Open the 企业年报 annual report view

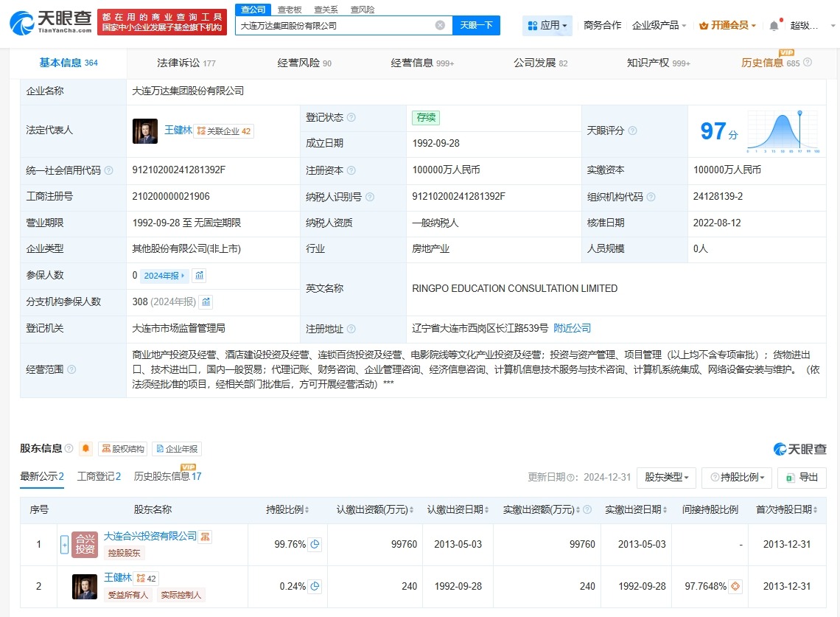point(176,448)
